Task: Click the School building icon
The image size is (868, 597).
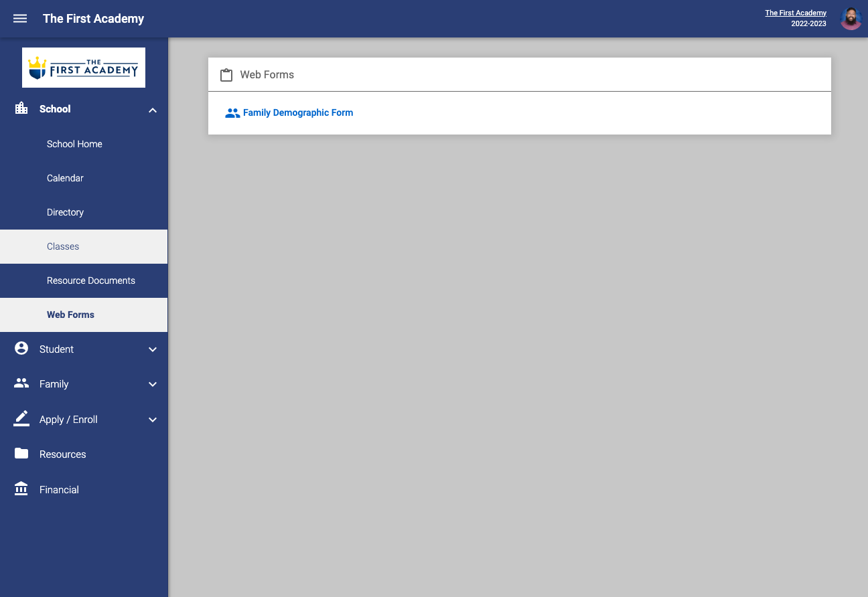Action: 21,108
